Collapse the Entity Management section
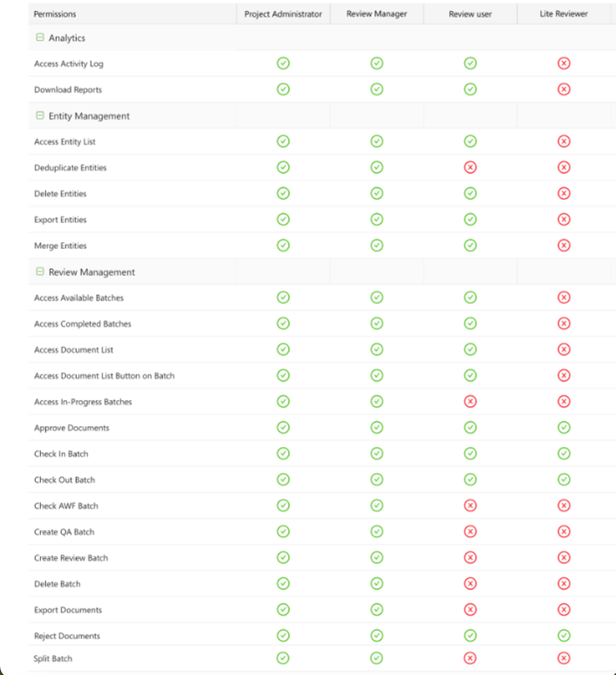 pyautogui.click(x=40, y=115)
